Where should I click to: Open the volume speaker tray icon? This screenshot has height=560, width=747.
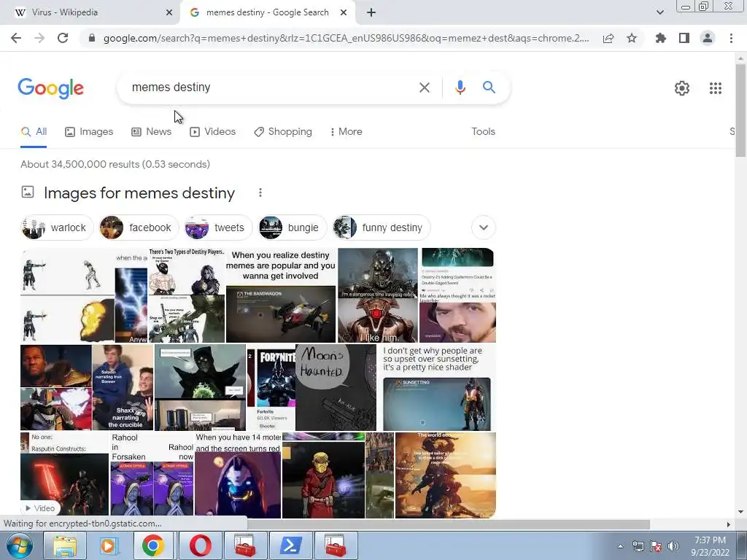tap(673, 546)
